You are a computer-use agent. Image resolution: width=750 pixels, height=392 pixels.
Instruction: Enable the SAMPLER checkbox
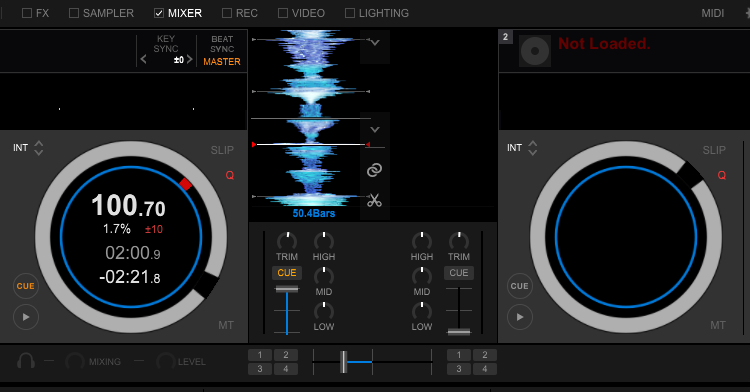click(x=74, y=13)
